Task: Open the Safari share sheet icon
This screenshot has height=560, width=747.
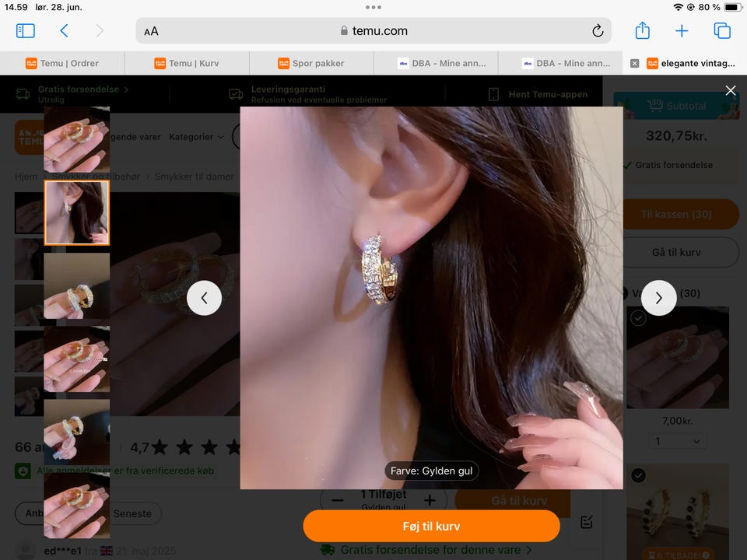Action: coord(642,30)
